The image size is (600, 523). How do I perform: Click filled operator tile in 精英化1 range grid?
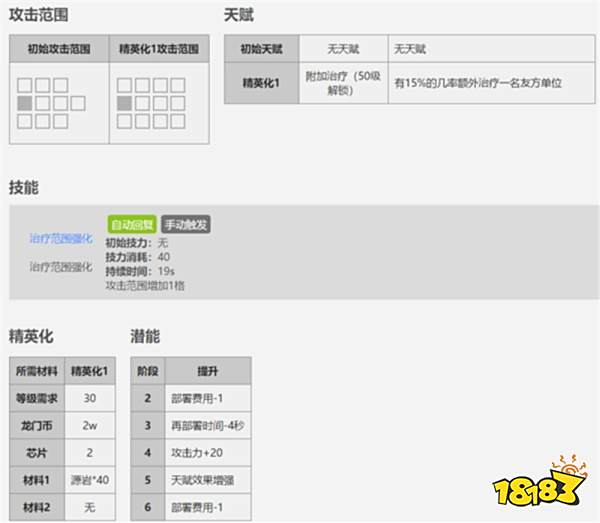[125, 103]
